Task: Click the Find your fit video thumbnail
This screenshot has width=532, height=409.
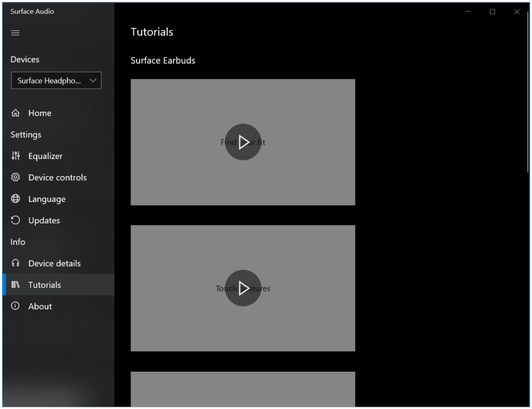Action: point(243,142)
